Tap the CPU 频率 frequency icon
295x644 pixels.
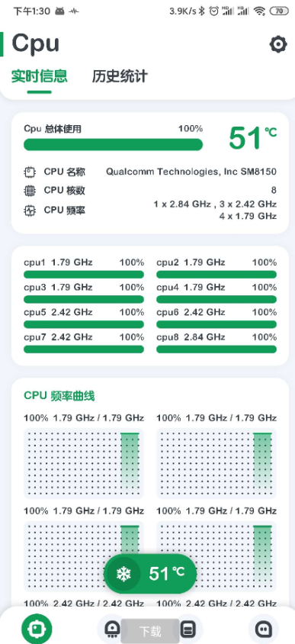point(30,211)
